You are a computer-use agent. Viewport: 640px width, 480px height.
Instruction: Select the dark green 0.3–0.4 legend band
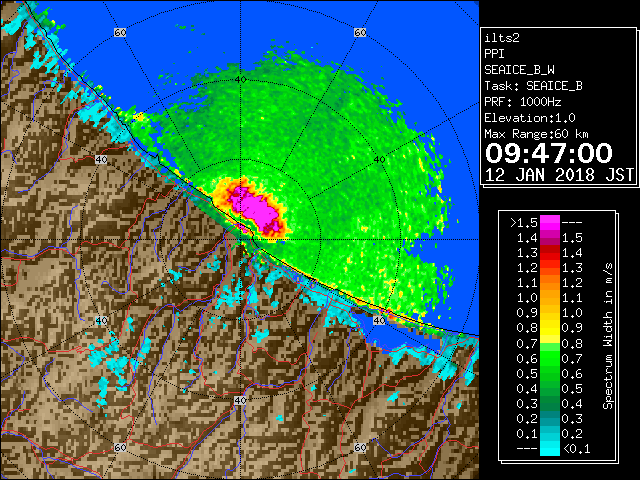point(549,404)
